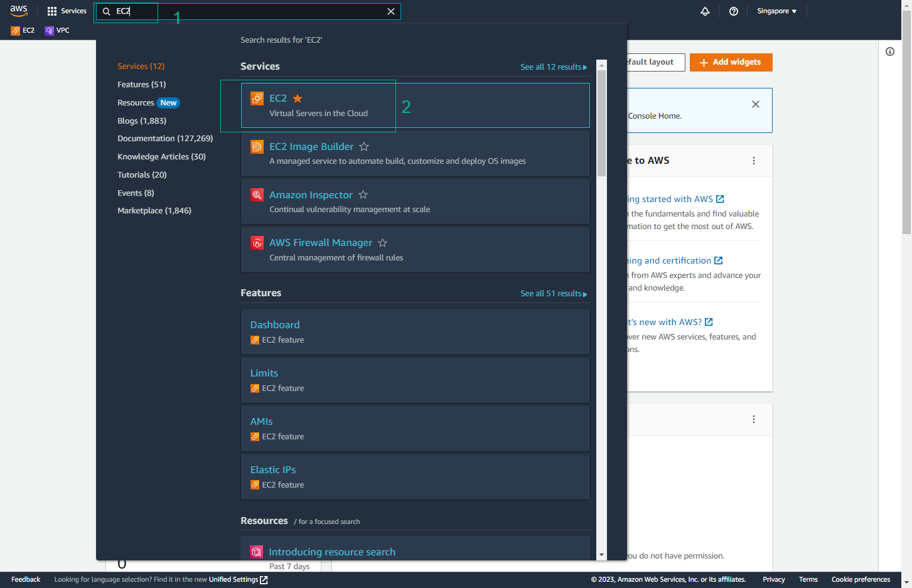The height and width of the screenshot is (588, 912).
Task: Open Welcome to AWS widget options menu
Action: (x=754, y=161)
